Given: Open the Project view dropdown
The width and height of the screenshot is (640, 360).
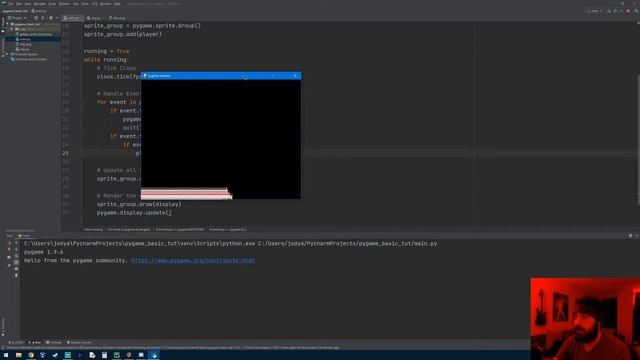Looking at the screenshot, I should (17, 18).
